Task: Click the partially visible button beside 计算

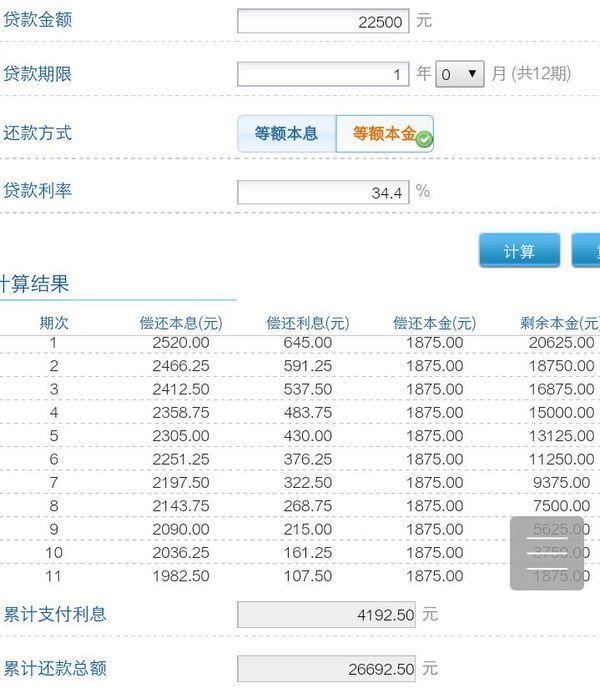Action: point(586,250)
